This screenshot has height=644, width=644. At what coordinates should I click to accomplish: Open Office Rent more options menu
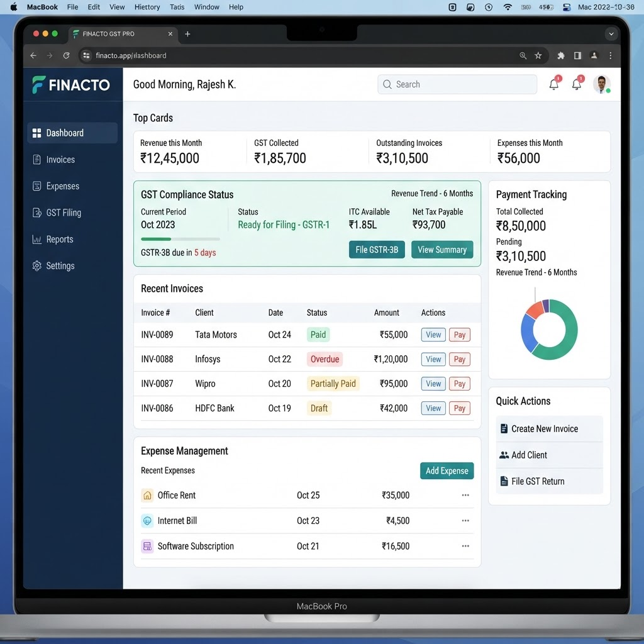click(465, 495)
